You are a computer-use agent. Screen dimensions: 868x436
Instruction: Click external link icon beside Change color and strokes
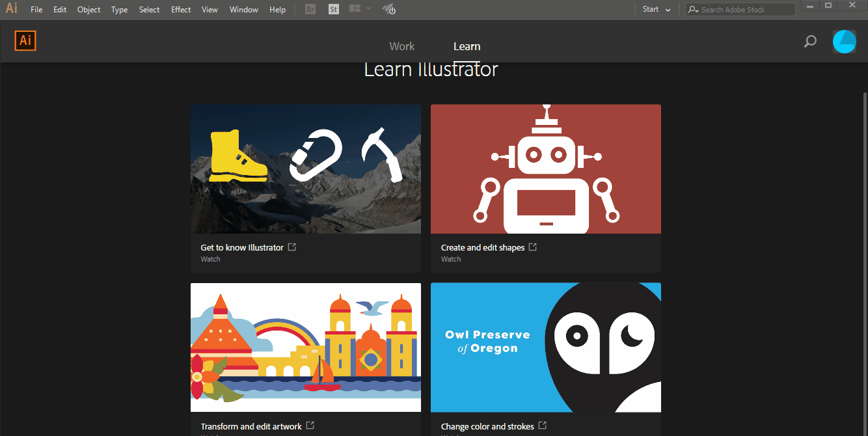tap(543, 426)
